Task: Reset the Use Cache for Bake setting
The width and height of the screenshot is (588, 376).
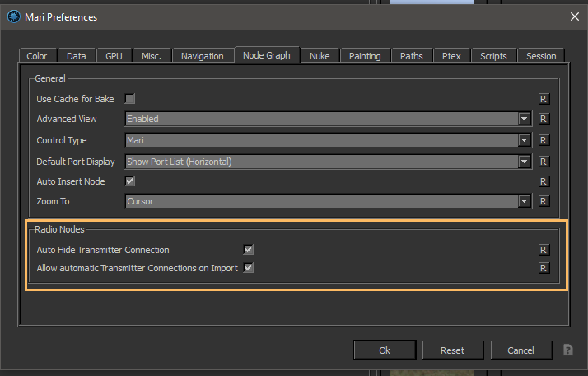Action: click(543, 99)
